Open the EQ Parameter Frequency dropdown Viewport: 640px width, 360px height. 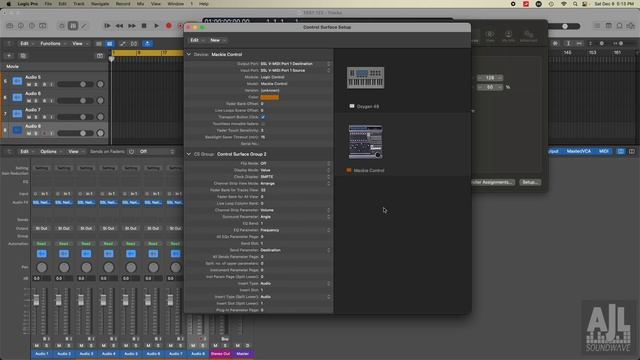pyautogui.click(x=296, y=230)
